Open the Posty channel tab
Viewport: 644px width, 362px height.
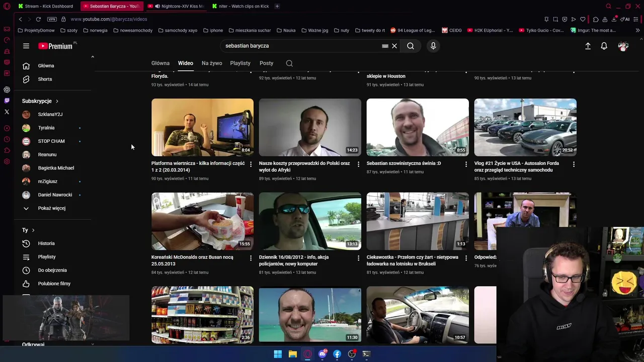(266, 63)
